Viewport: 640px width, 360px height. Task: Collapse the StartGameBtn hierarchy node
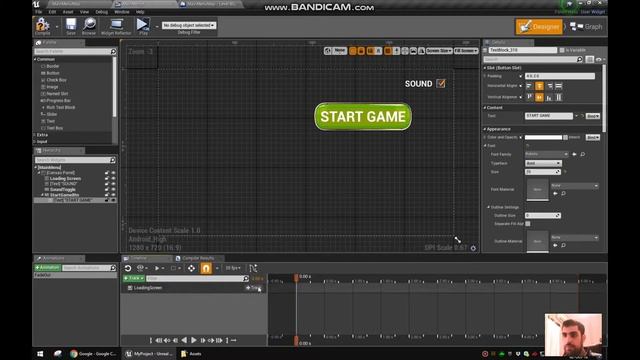pyautogui.click(x=42, y=195)
